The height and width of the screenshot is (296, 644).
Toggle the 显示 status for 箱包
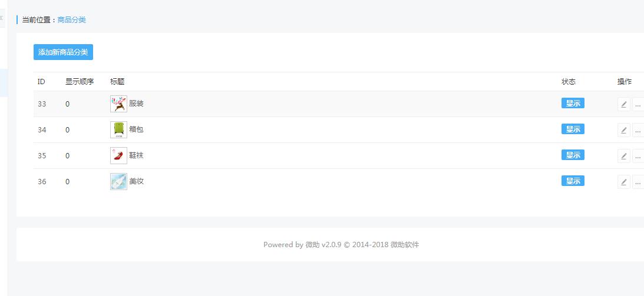[573, 129]
